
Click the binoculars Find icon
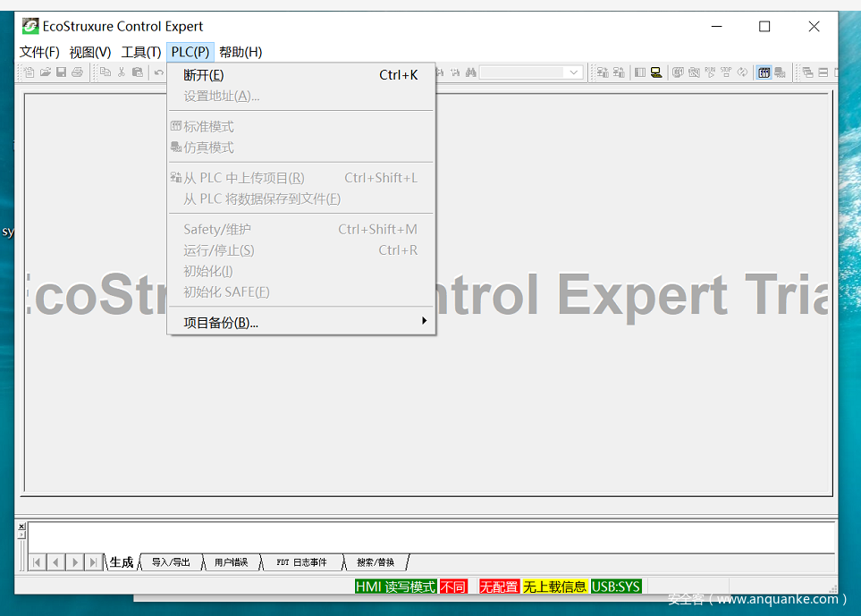tap(470, 72)
